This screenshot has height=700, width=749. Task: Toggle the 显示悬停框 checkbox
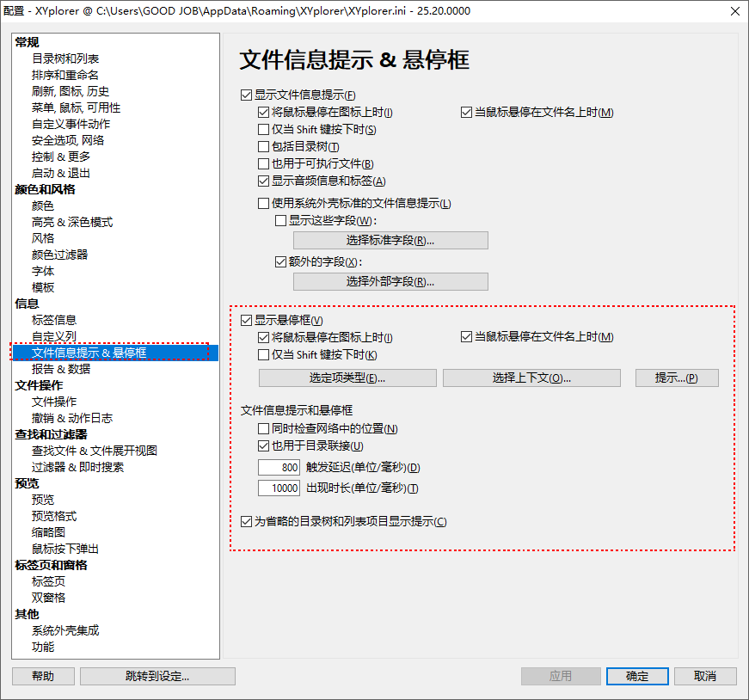click(247, 321)
